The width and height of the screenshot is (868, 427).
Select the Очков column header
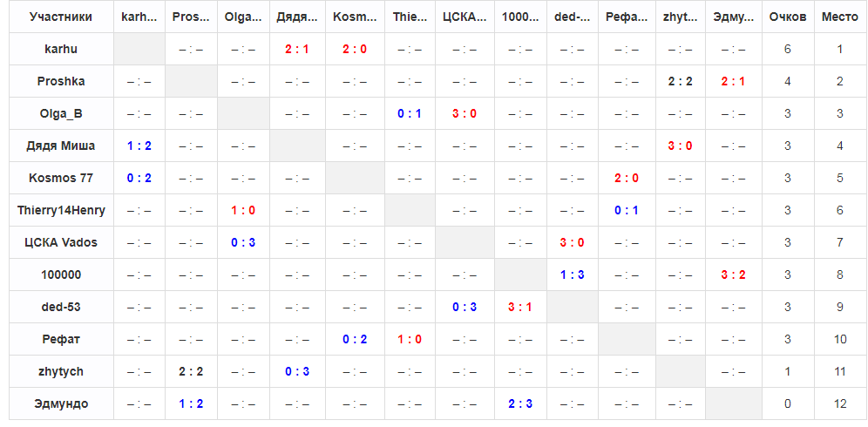click(x=787, y=17)
